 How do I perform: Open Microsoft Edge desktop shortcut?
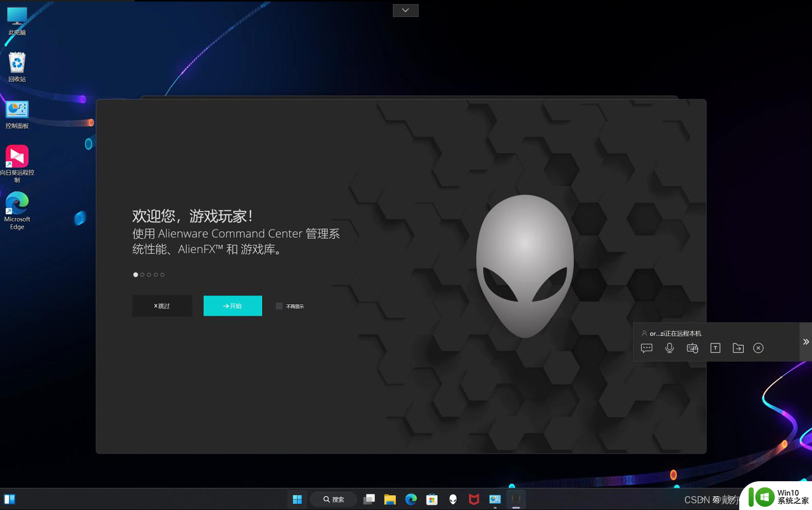(x=17, y=211)
